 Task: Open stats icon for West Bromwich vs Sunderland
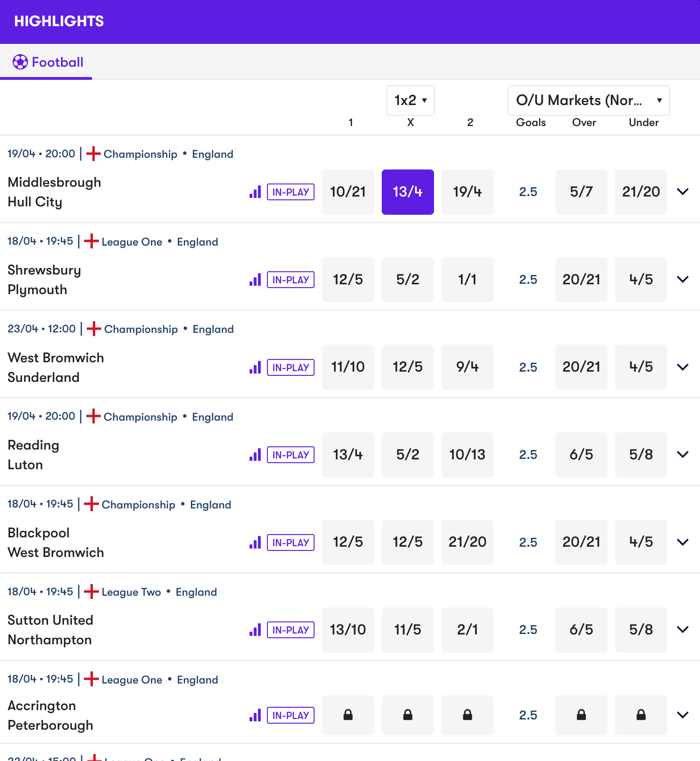pyautogui.click(x=255, y=367)
